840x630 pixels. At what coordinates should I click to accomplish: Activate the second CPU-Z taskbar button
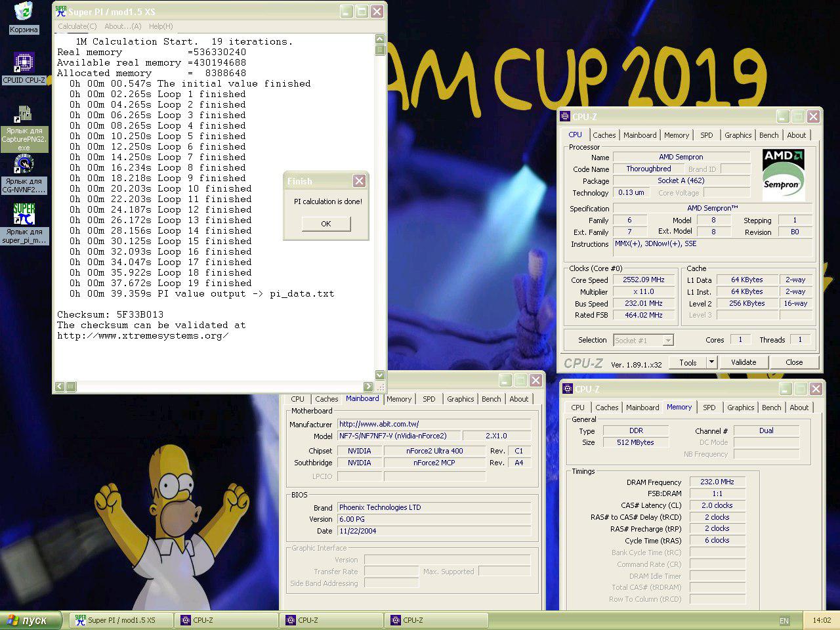(331, 620)
